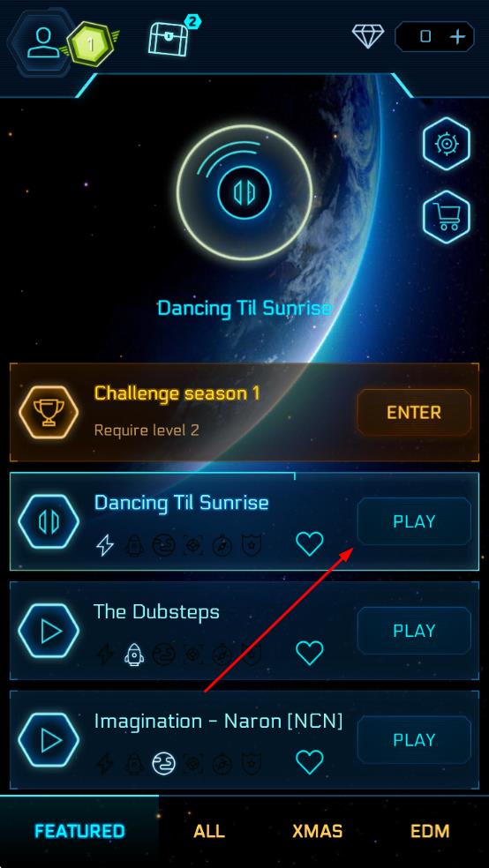Preview Imagination - Naron [NCN] song

(49, 739)
